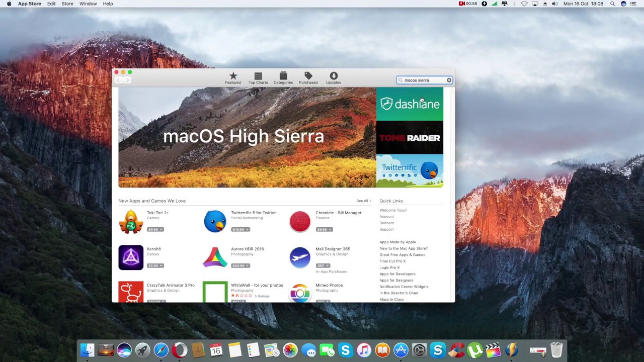This screenshot has width=644, height=362.
Task: Open AirPlay display menu bar icon
Action: click(535, 4)
